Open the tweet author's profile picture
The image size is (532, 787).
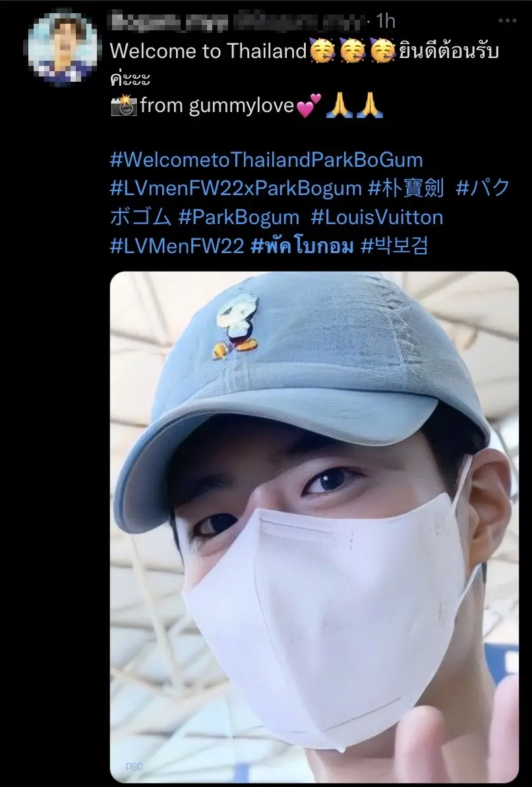(x=62, y=47)
